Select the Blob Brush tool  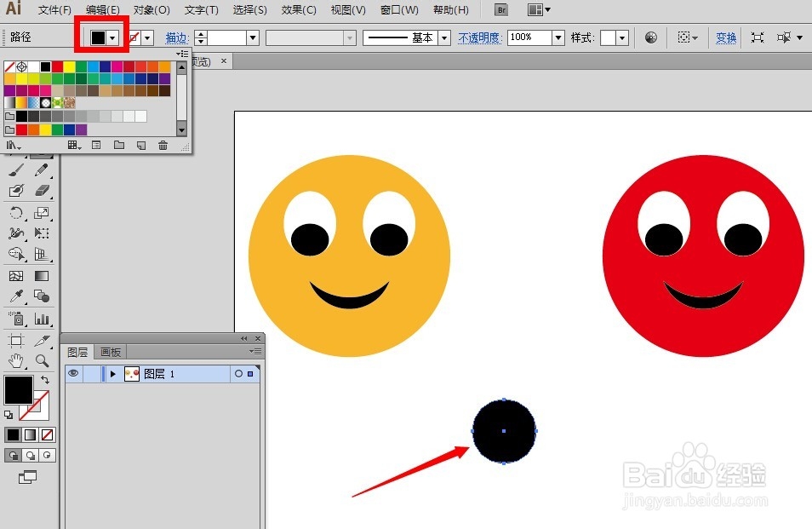(16, 191)
